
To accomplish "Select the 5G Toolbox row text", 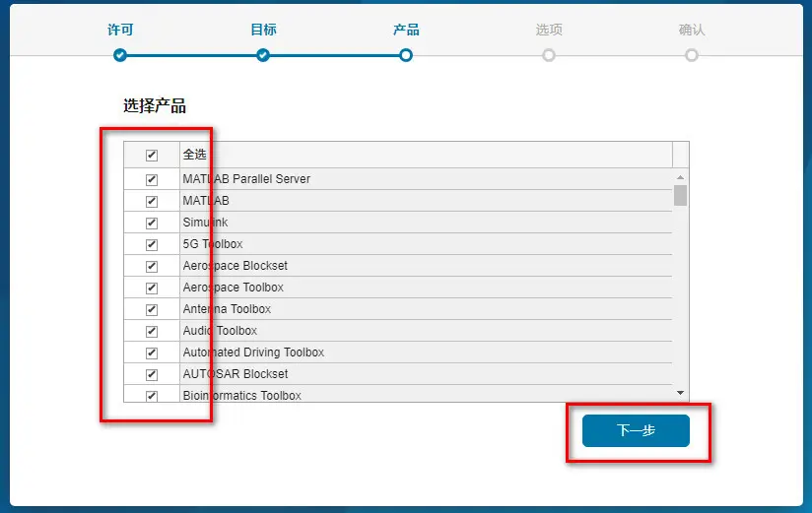I will coord(213,244).
